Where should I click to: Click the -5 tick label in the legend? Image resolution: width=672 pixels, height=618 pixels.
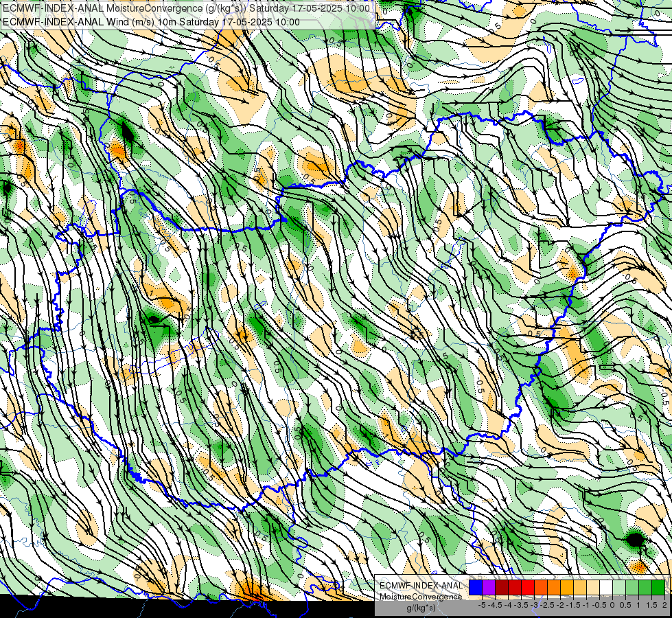pyautogui.click(x=482, y=605)
